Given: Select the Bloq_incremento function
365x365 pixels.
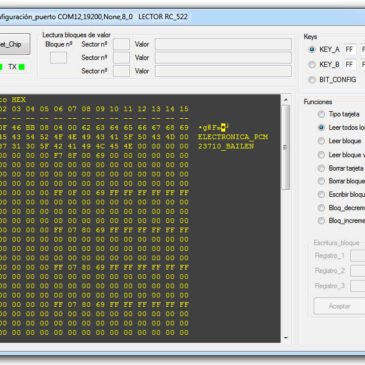Looking at the screenshot, I should (x=321, y=221).
